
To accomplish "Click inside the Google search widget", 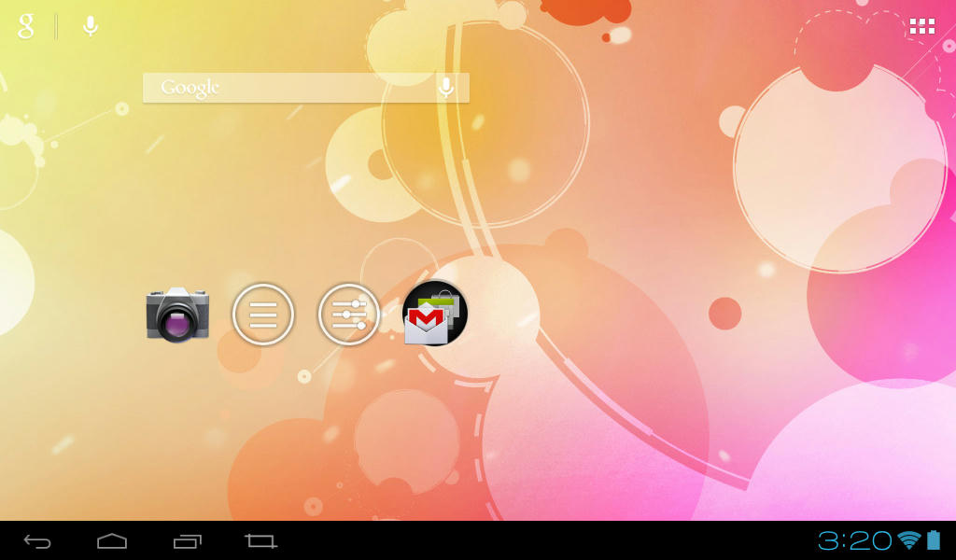I will 306,88.
